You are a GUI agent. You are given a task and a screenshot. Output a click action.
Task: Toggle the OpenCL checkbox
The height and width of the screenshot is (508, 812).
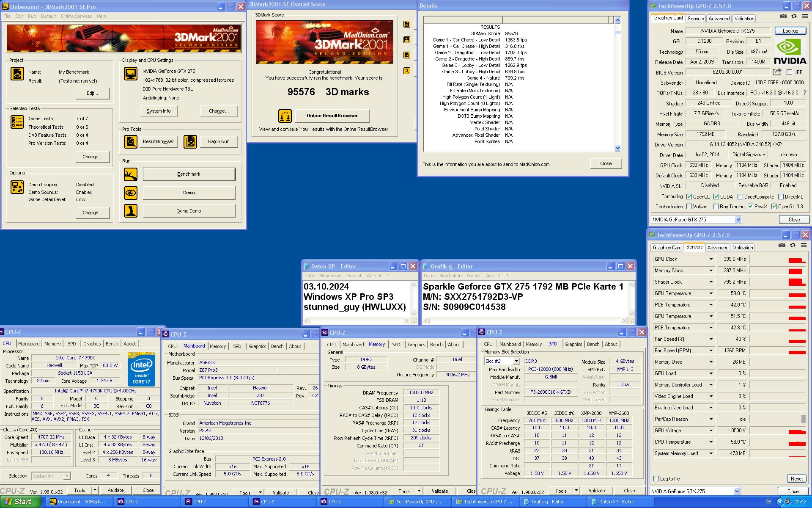[689, 197]
